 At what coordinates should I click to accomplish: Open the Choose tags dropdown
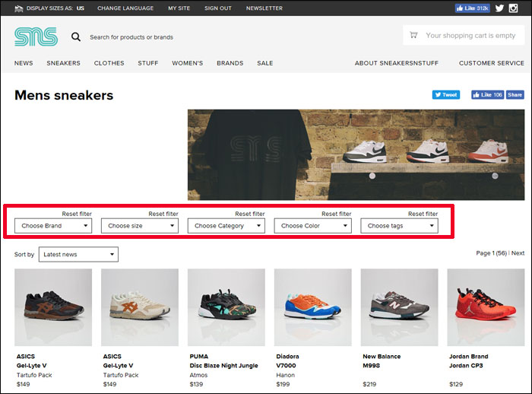(x=399, y=226)
